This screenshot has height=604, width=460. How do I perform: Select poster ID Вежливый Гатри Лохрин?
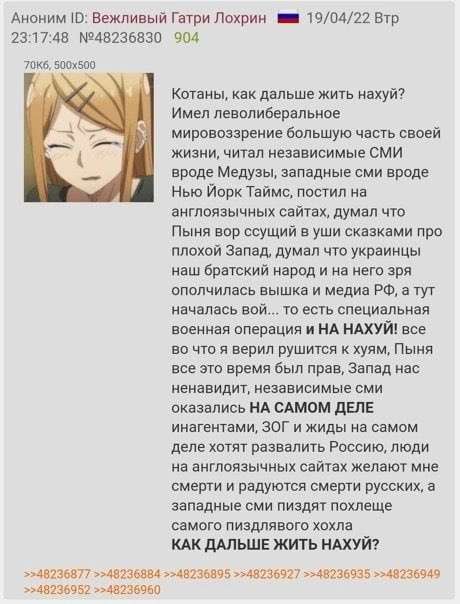pyautogui.click(x=179, y=18)
